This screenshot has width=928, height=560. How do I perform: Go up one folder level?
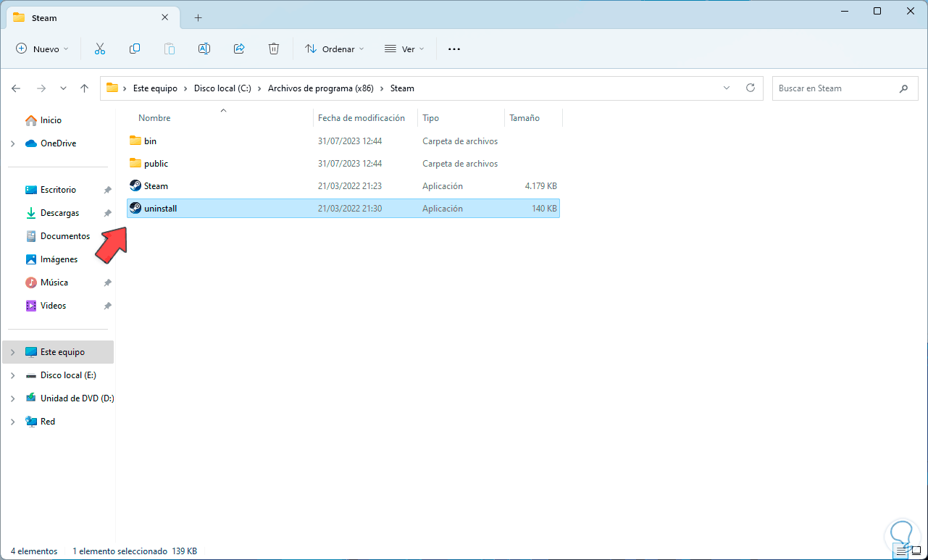pyautogui.click(x=84, y=88)
